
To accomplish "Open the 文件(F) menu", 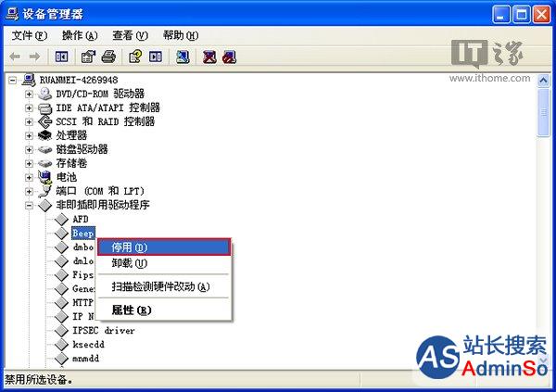I will point(30,35).
